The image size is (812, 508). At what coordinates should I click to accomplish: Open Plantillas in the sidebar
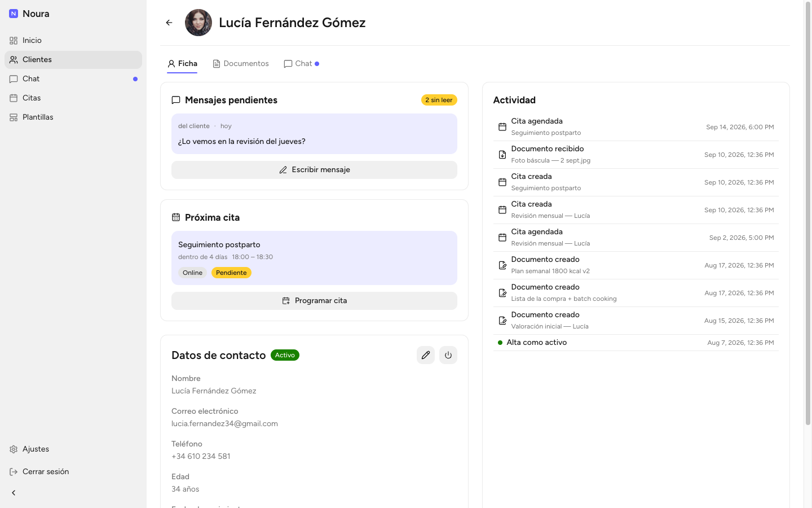tap(73, 117)
